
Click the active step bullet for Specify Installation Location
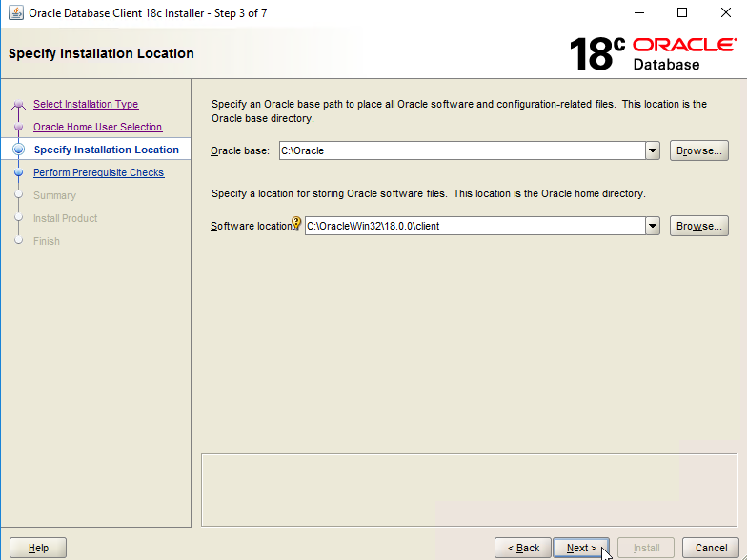[19, 150]
